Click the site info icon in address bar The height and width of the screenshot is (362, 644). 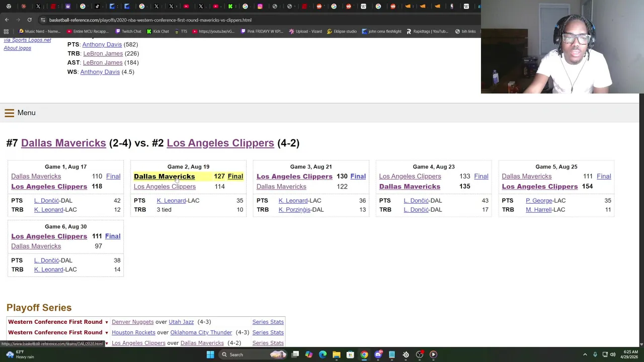tap(43, 20)
